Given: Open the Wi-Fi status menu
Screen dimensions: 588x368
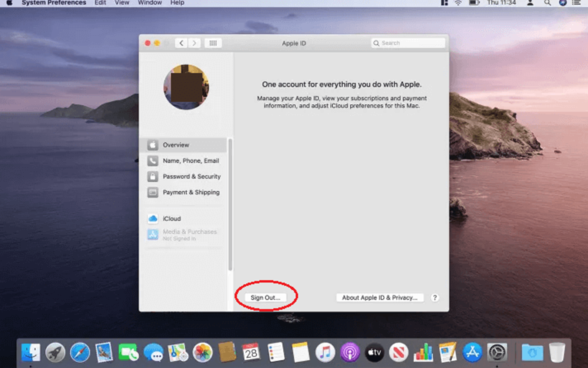Looking at the screenshot, I should (457, 3).
